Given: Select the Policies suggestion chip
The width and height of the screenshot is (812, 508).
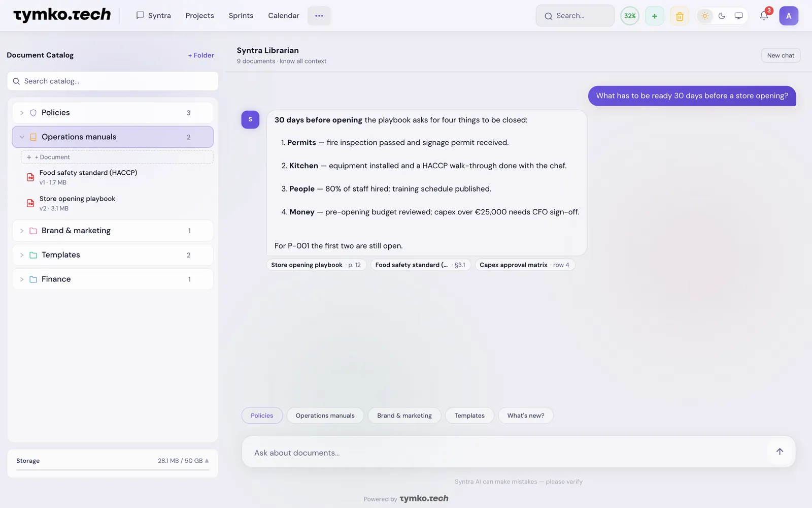Looking at the screenshot, I should tap(262, 416).
